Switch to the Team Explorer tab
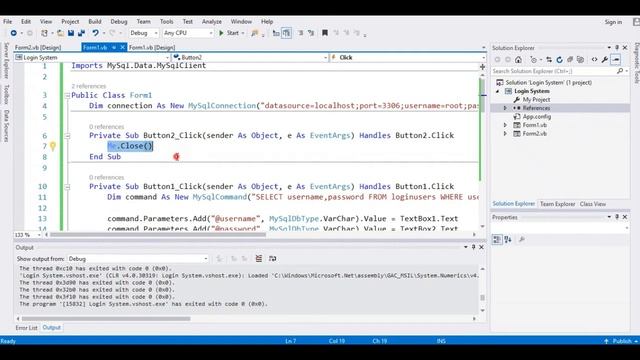This screenshot has width=640, height=360. 558,204
